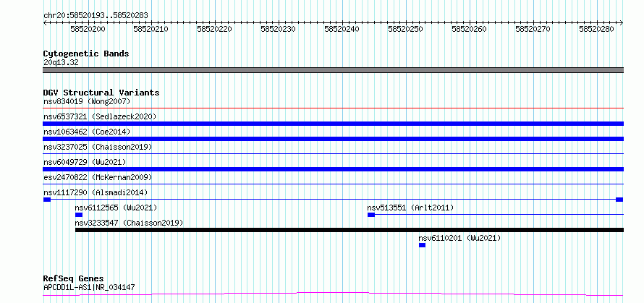Click ruler position 58520280
Image resolution: width=644 pixels, height=303 pixels.
pyautogui.click(x=596, y=29)
